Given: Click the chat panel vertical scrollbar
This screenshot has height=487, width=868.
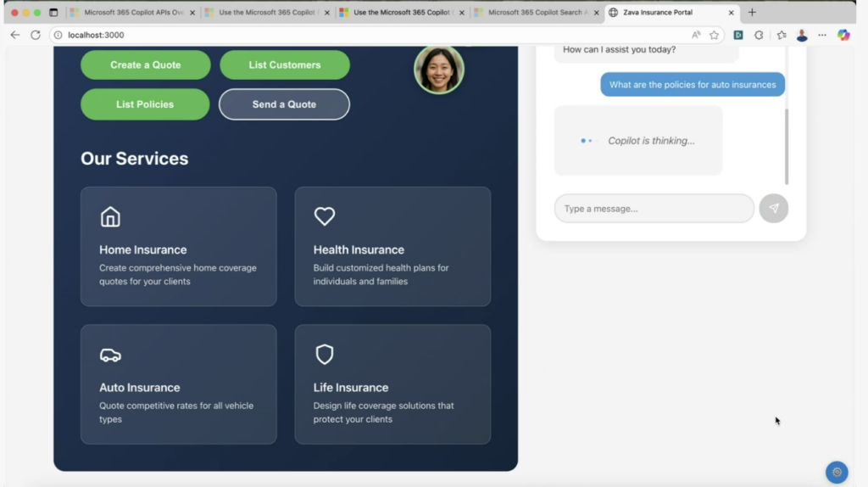Looking at the screenshot, I should pyautogui.click(x=786, y=146).
